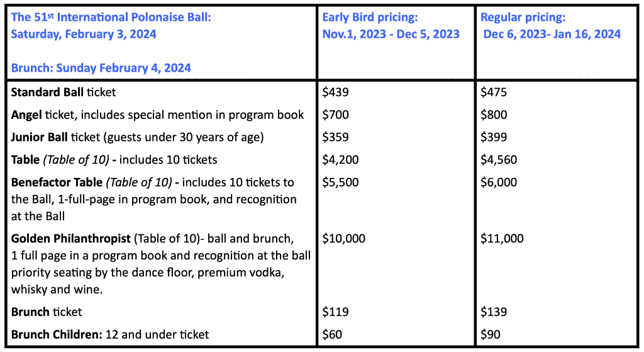Click the $439 early bird price
This screenshot has width=644, height=352.
tap(335, 92)
